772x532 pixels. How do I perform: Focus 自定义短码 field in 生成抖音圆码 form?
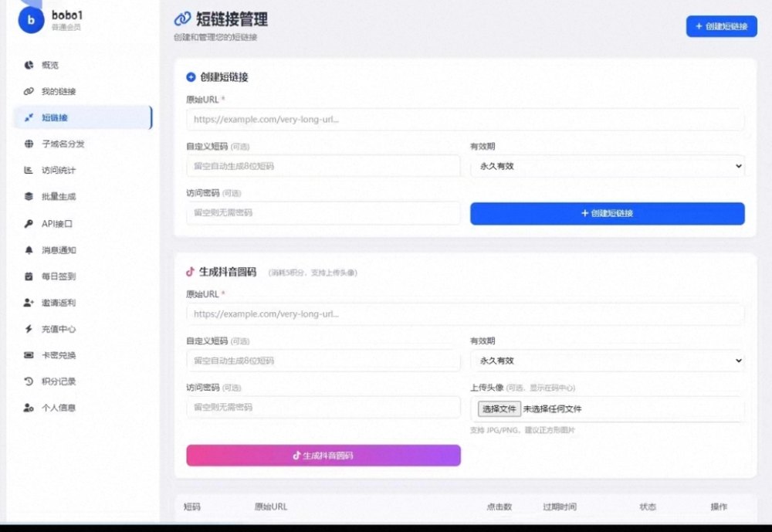[323, 361]
